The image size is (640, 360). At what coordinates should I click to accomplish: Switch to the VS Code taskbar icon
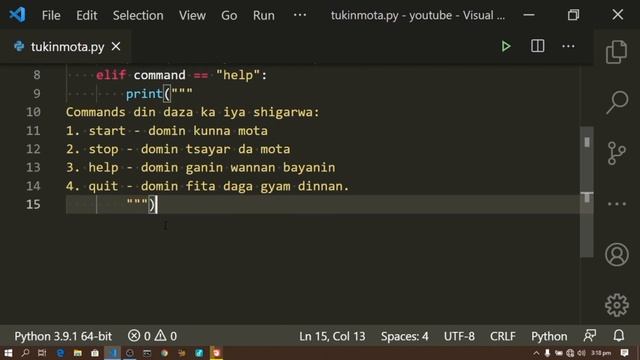point(113,353)
